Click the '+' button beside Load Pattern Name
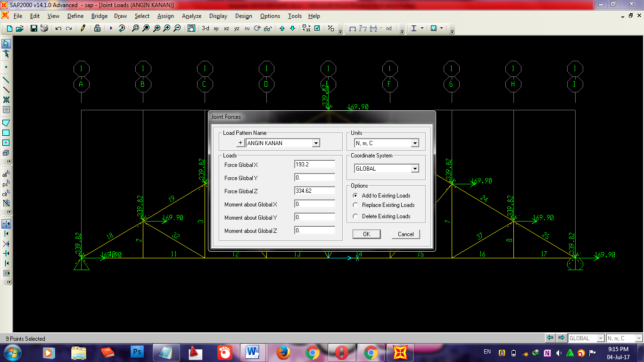644x362 pixels. pos(240,143)
